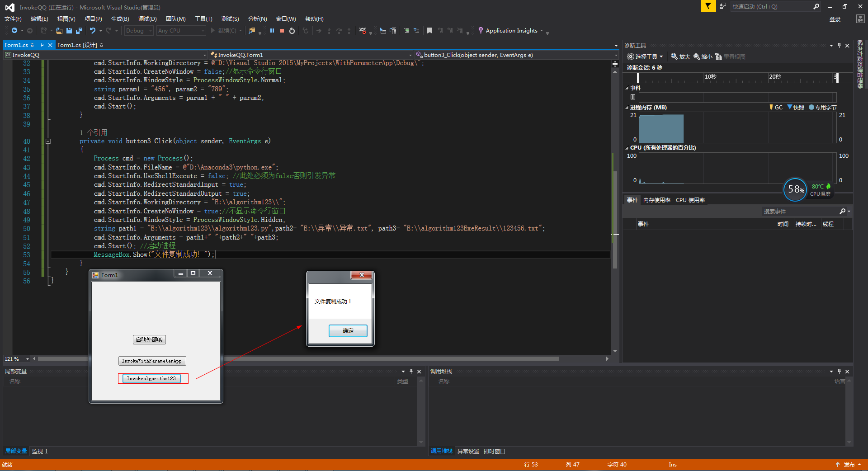Screen dimensions: 868x471
Task: Select 放大 zoom-in tool in 诊断工具 panel
Action: click(680, 57)
